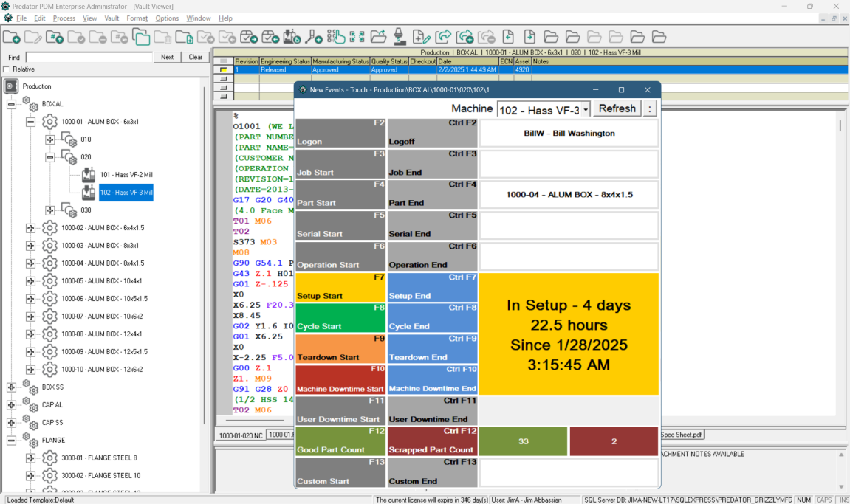Click the document check-in icon with left arrow
The height and width of the screenshot is (504, 850).
coord(510,35)
